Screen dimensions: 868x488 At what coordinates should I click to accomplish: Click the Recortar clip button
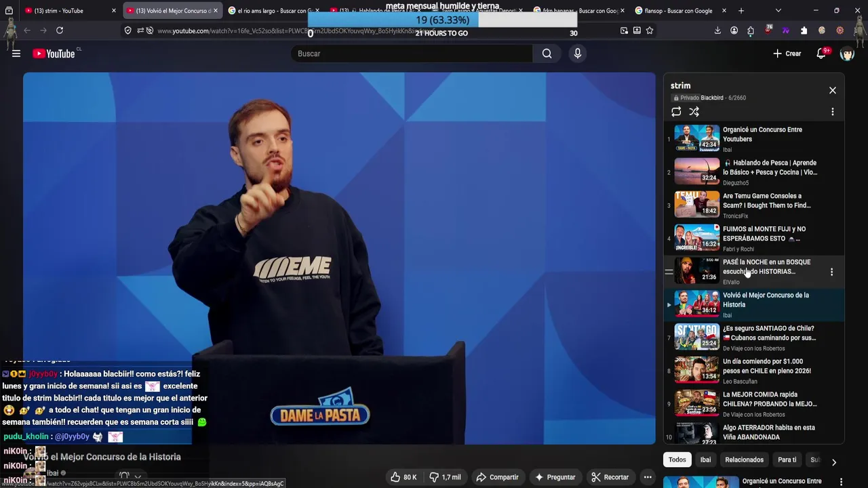610,477
